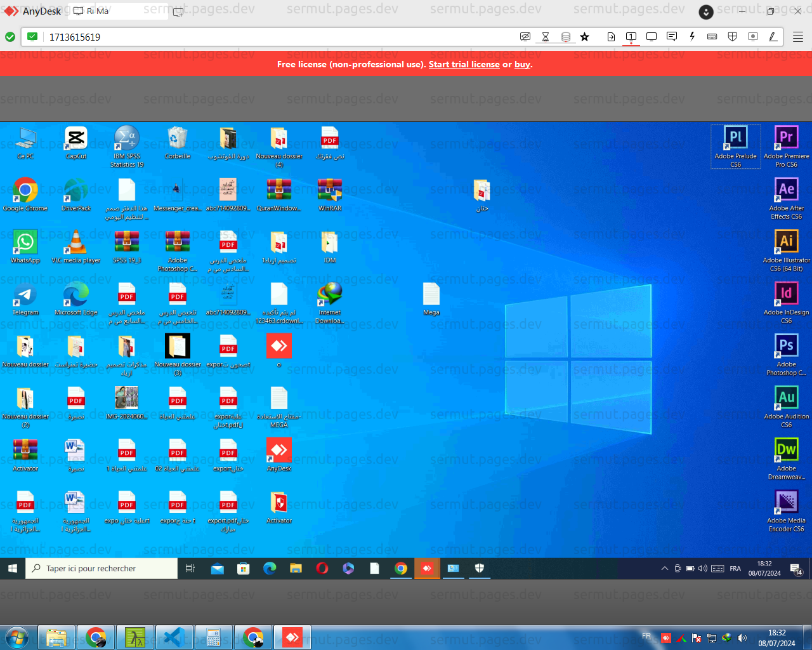
Task: Click the favorites star in AnyDesk toolbar
Action: [584, 37]
